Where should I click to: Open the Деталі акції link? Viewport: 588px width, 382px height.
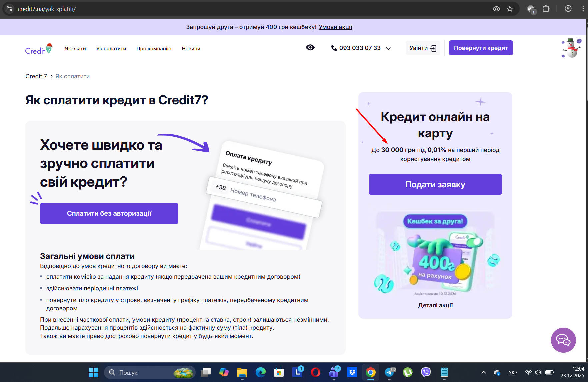tap(435, 305)
